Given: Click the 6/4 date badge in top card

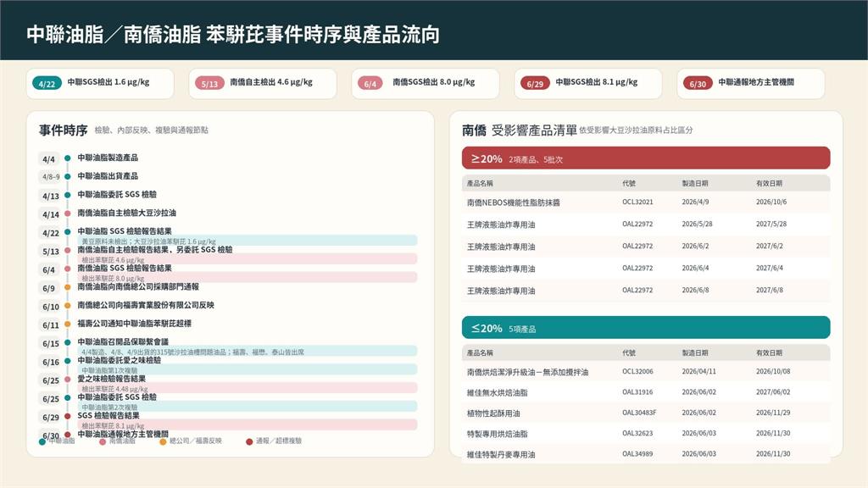Looking at the screenshot, I should pos(370,84).
